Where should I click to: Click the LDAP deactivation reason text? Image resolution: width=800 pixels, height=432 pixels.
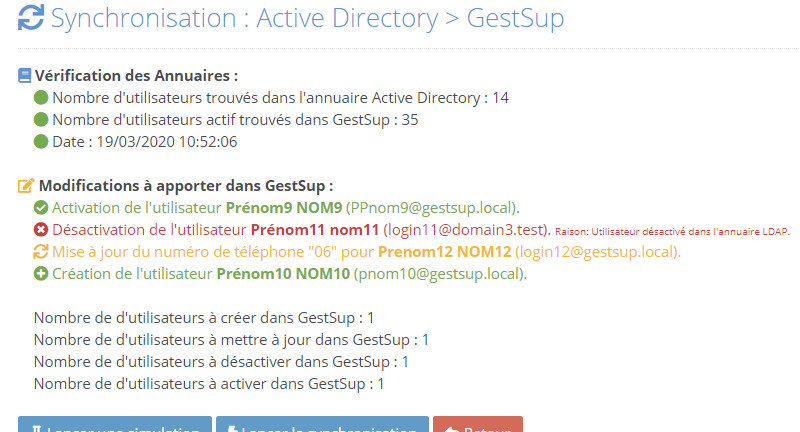point(672,232)
